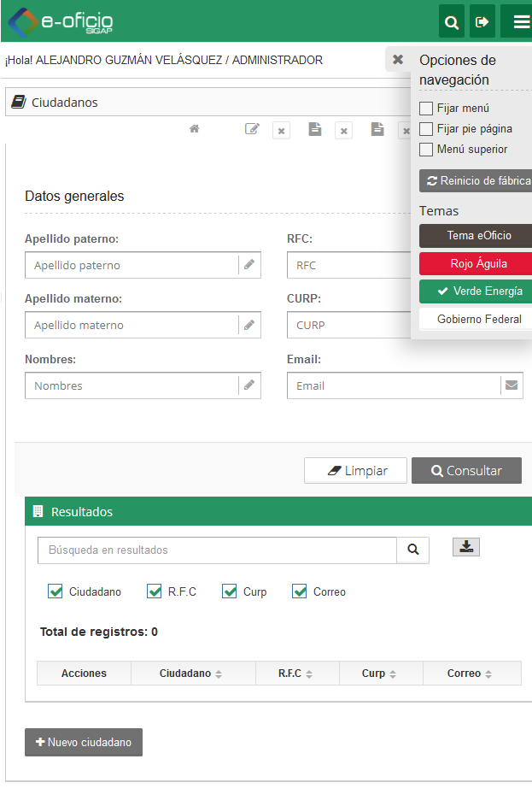Click the e-oficio SIGAP logo
This screenshot has height=806, width=532.
pyautogui.click(x=61, y=22)
